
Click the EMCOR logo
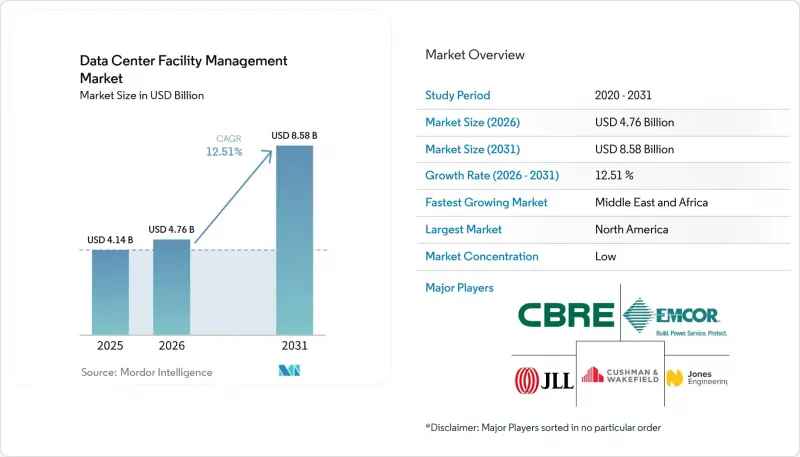[x=675, y=317]
